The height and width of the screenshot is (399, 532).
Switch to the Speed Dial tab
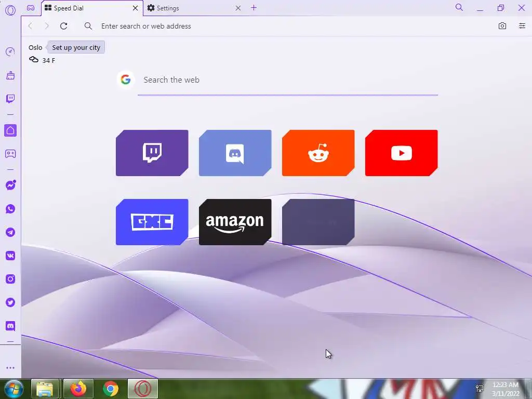point(92,8)
